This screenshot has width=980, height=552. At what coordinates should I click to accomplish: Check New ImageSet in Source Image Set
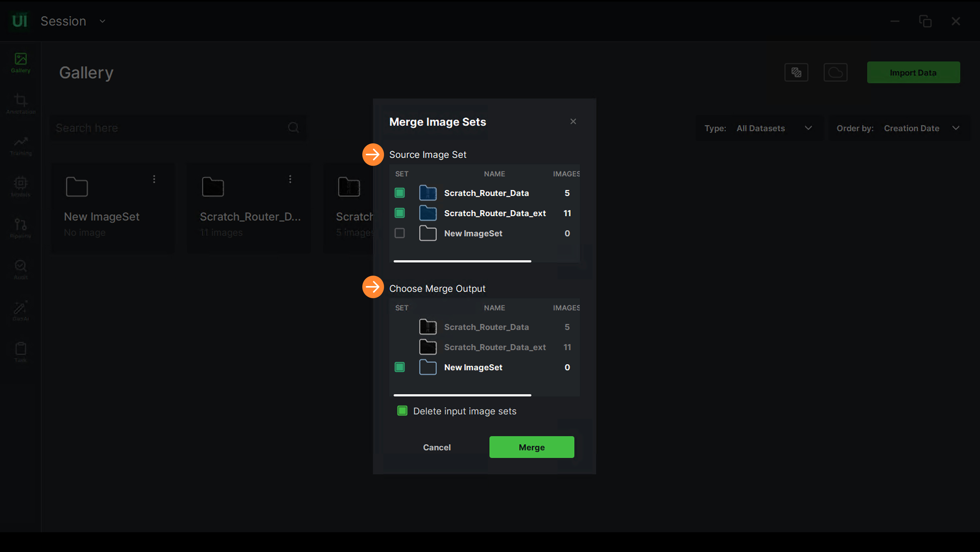(x=400, y=233)
